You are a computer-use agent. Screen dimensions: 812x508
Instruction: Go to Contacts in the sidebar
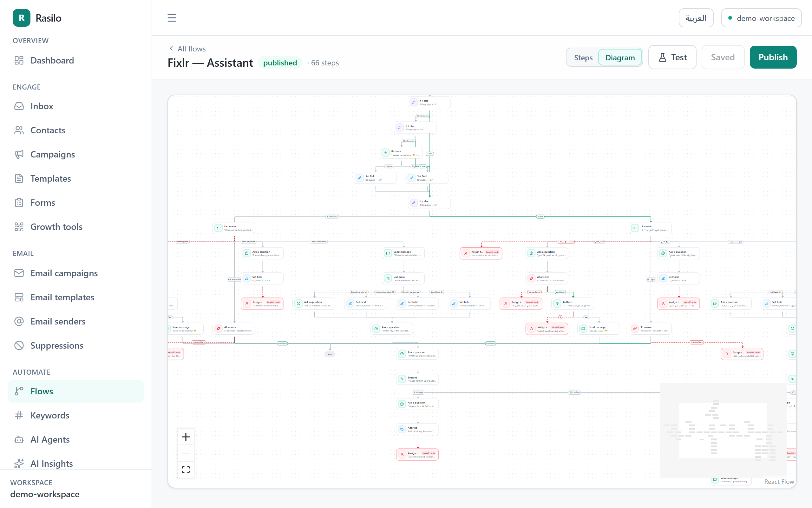click(75, 130)
